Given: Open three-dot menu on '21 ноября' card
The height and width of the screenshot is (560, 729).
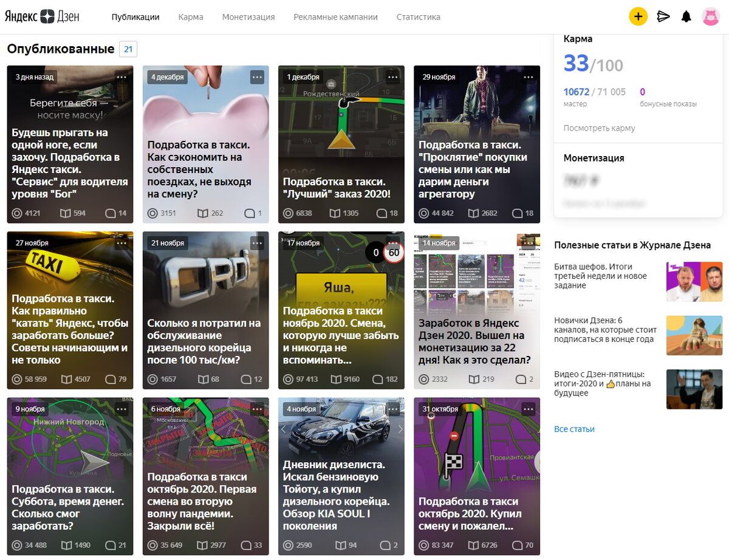Looking at the screenshot, I should coord(257,243).
